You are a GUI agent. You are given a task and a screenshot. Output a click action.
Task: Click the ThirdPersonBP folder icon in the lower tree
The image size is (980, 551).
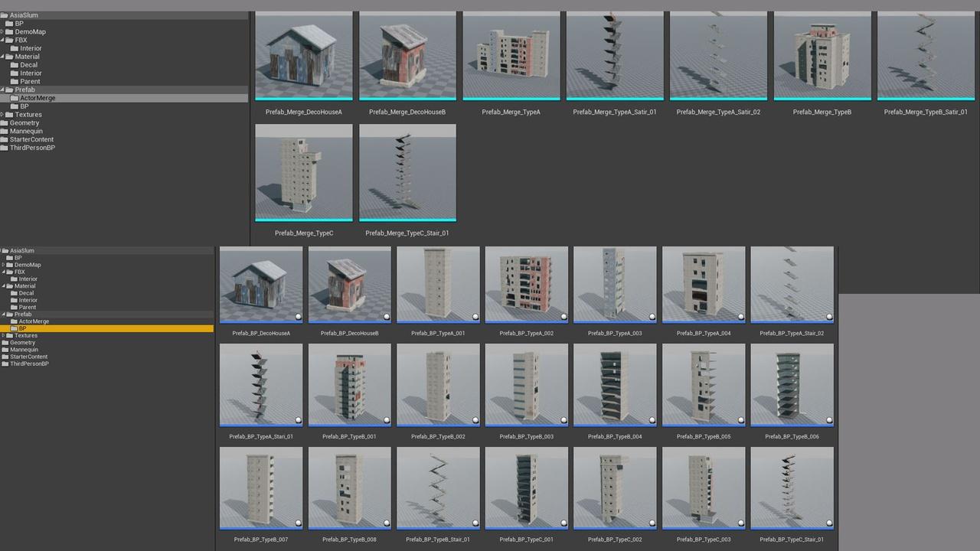(x=5, y=364)
